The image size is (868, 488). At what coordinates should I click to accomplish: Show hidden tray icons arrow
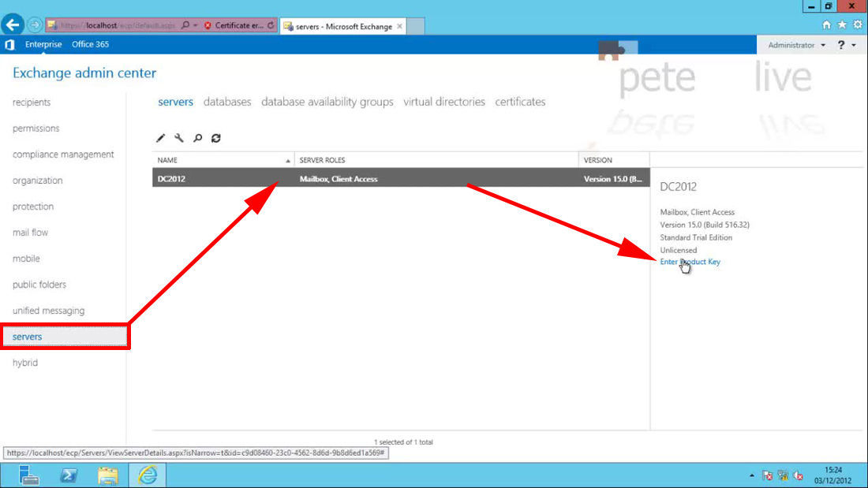click(752, 475)
